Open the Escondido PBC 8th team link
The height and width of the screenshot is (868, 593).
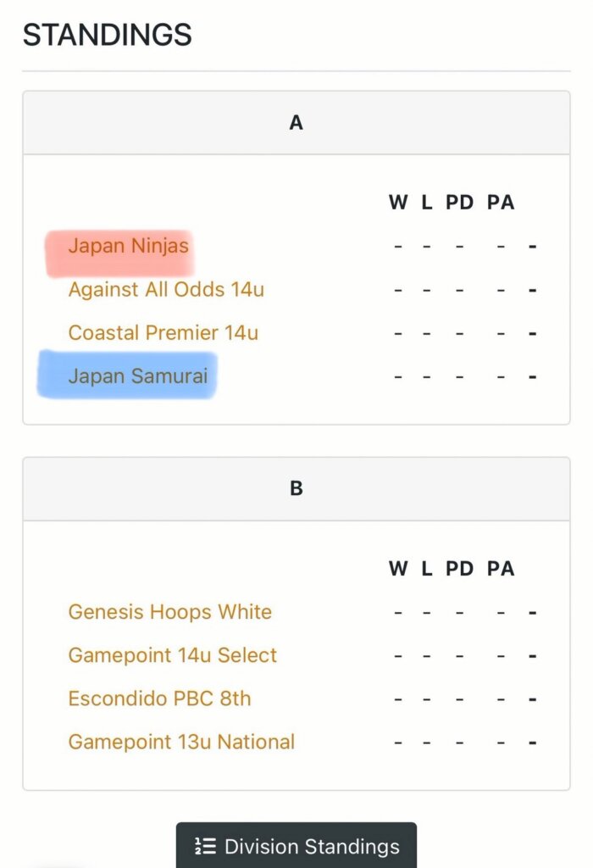(x=160, y=698)
